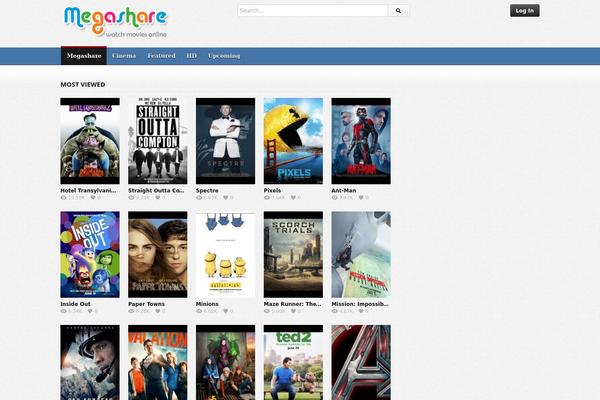Click the Mission: Impossible poster

point(361,255)
